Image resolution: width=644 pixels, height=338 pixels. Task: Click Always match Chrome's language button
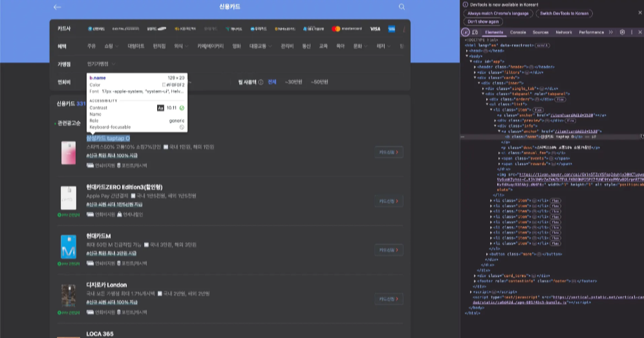click(498, 13)
